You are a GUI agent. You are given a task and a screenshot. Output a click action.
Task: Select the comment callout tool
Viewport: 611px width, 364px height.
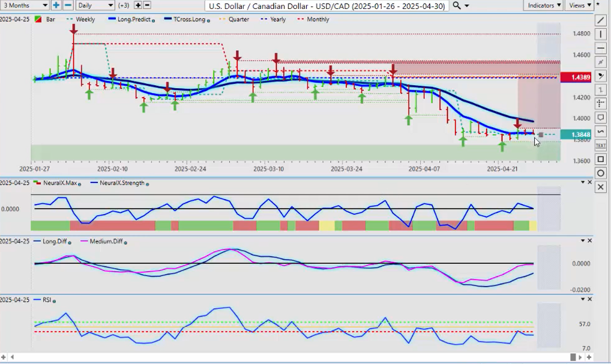pos(601,118)
